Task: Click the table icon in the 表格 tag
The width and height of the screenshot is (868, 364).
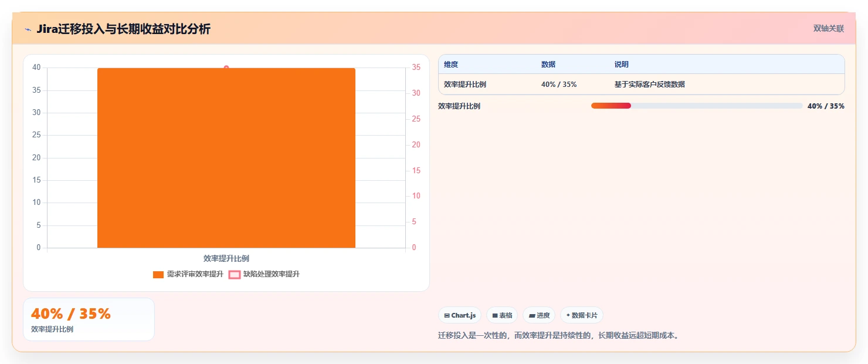Action: click(x=495, y=316)
